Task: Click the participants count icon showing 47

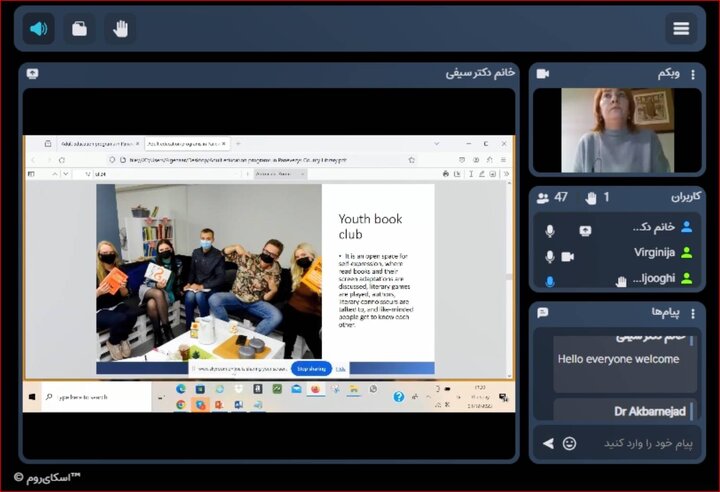Action: point(543,198)
